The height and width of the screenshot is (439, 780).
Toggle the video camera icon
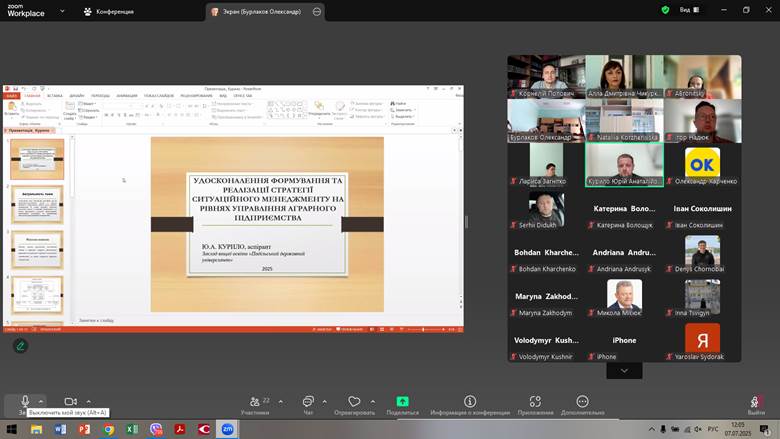(70, 401)
